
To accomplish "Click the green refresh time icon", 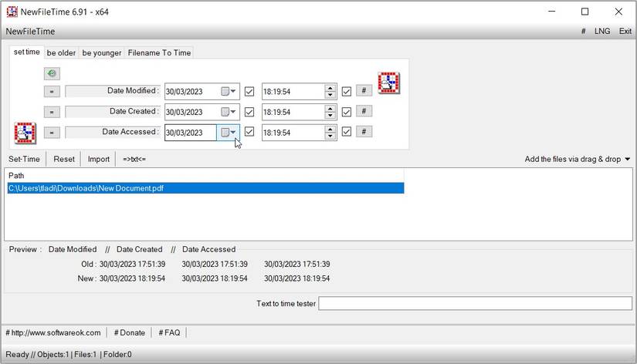I will 52,73.
